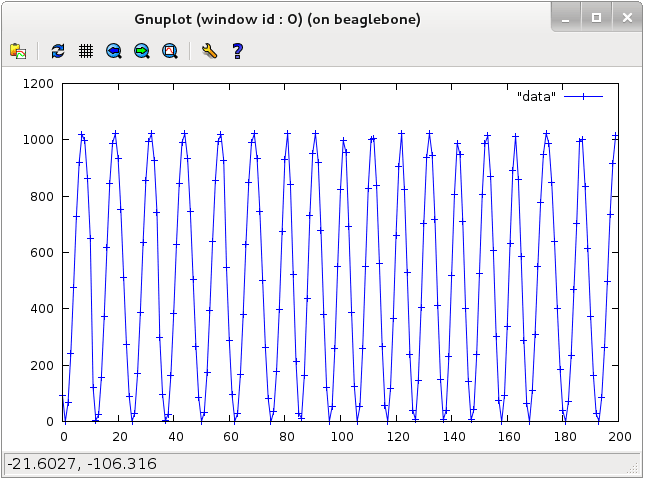Apply next zoom settings
This screenshot has height=480, width=645.
tap(142, 51)
